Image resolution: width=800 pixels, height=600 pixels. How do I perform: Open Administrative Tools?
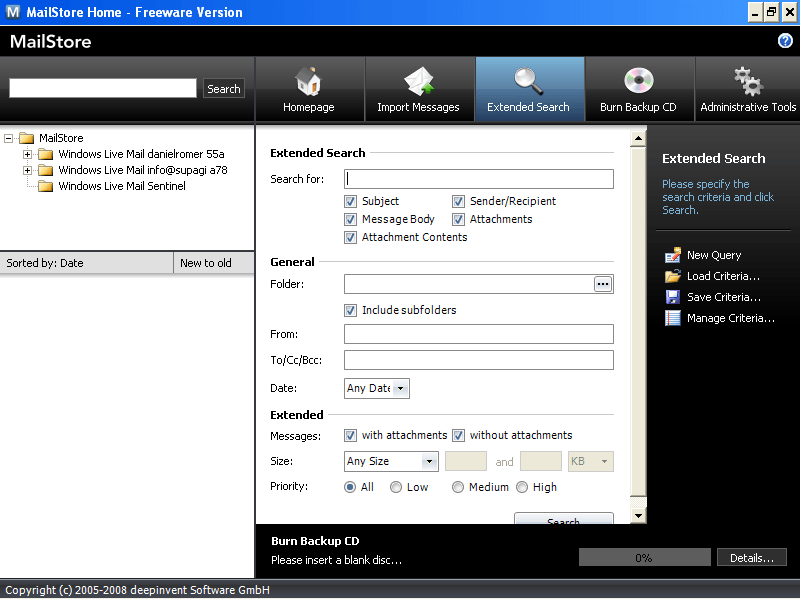click(748, 88)
